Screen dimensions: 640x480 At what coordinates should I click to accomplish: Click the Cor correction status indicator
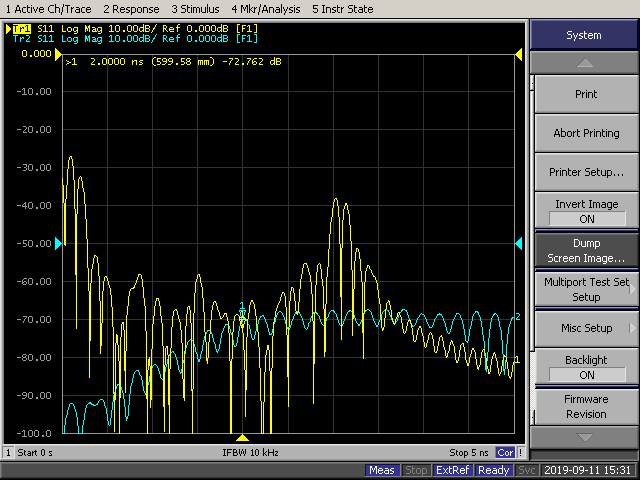pos(506,453)
